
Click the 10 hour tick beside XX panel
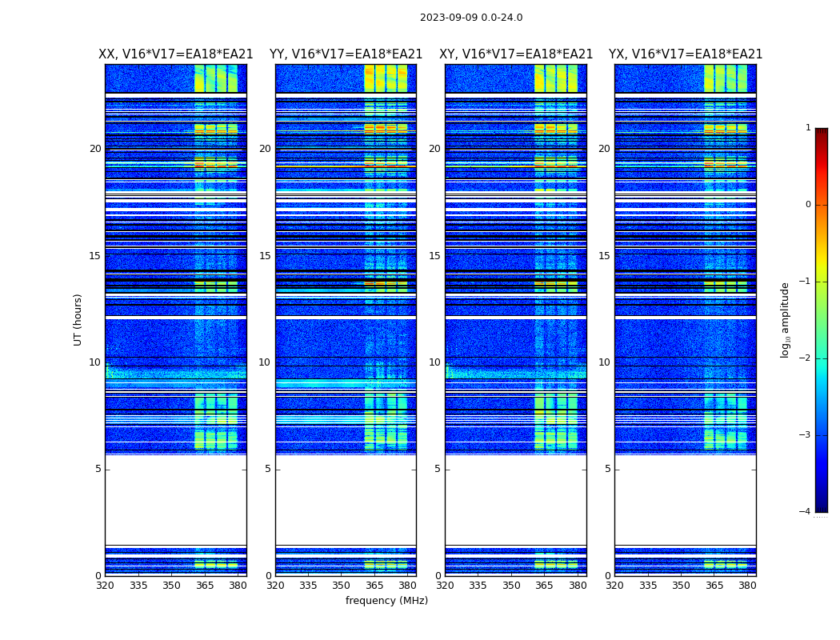(x=94, y=362)
